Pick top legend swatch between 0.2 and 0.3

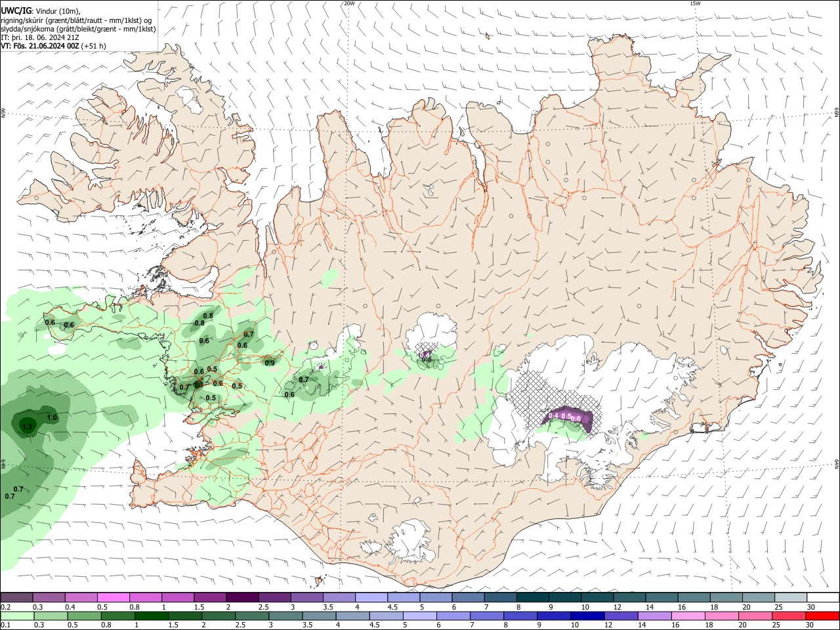click(16, 598)
